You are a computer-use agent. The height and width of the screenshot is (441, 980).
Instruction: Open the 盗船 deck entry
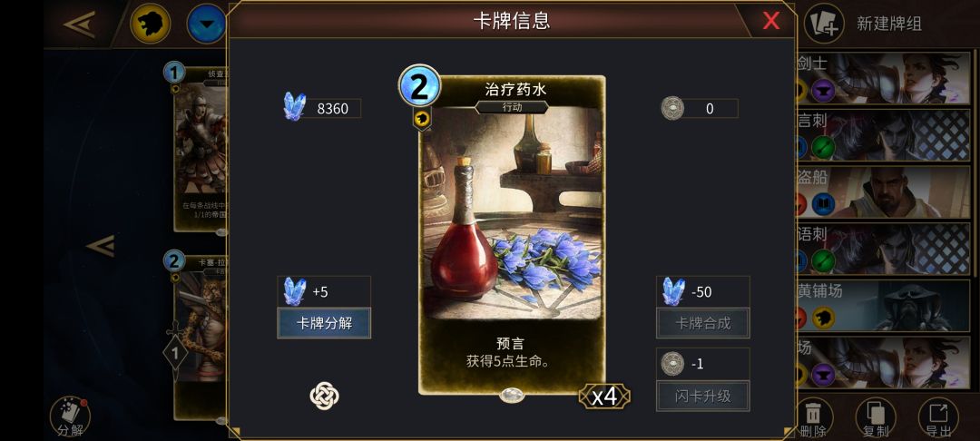point(883,191)
